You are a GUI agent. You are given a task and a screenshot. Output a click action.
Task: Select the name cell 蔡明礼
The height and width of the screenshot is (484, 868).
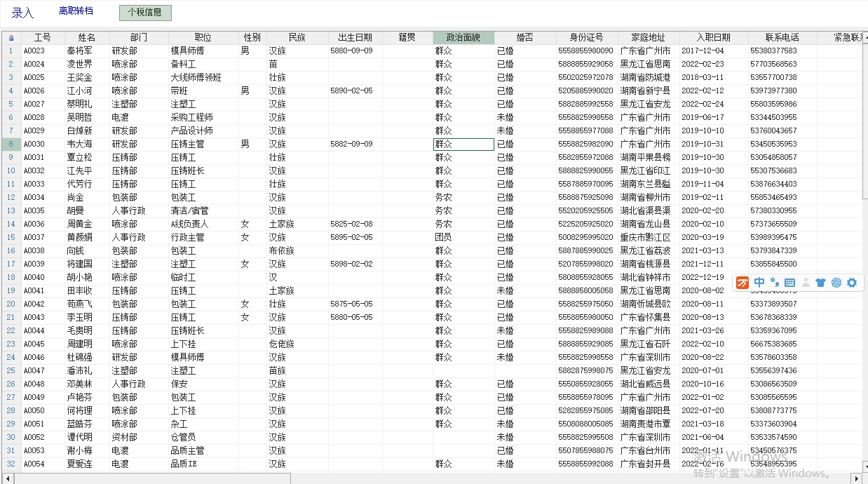pos(87,105)
